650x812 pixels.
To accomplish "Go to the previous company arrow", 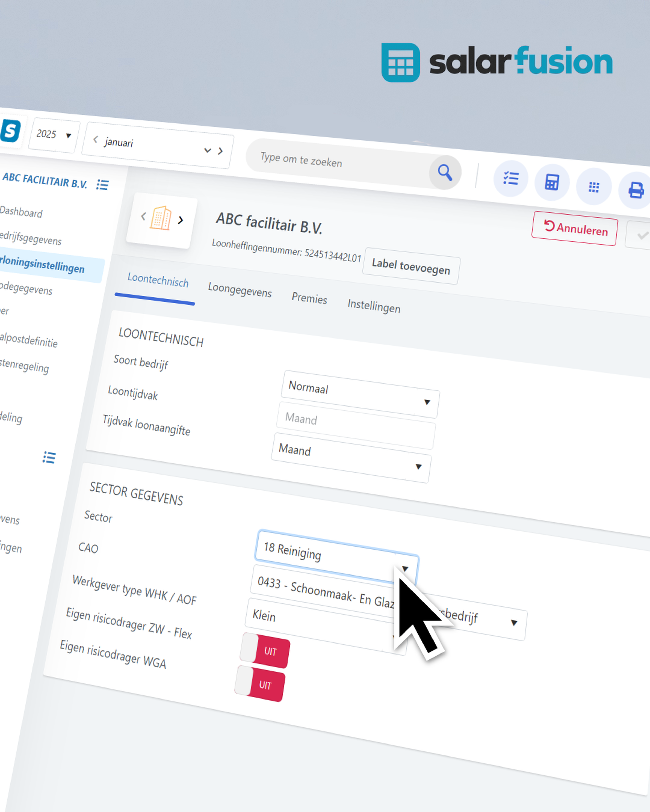I will coord(143,216).
